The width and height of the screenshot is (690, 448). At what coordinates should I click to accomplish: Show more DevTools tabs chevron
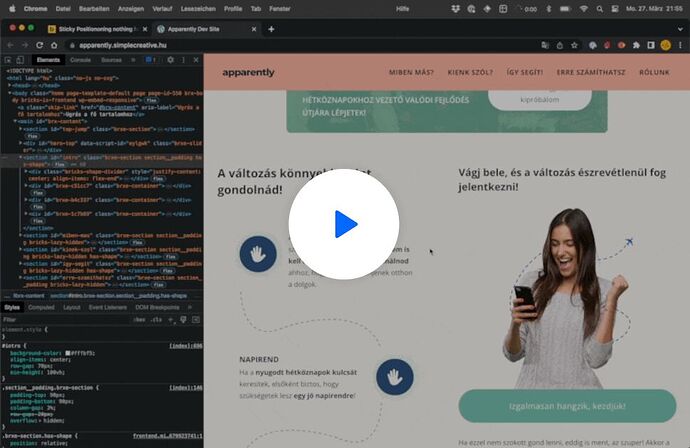click(133, 60)
